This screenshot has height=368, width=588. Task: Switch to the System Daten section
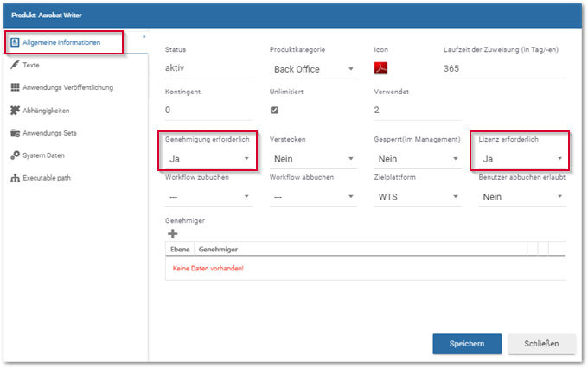[x=43, y=155]
